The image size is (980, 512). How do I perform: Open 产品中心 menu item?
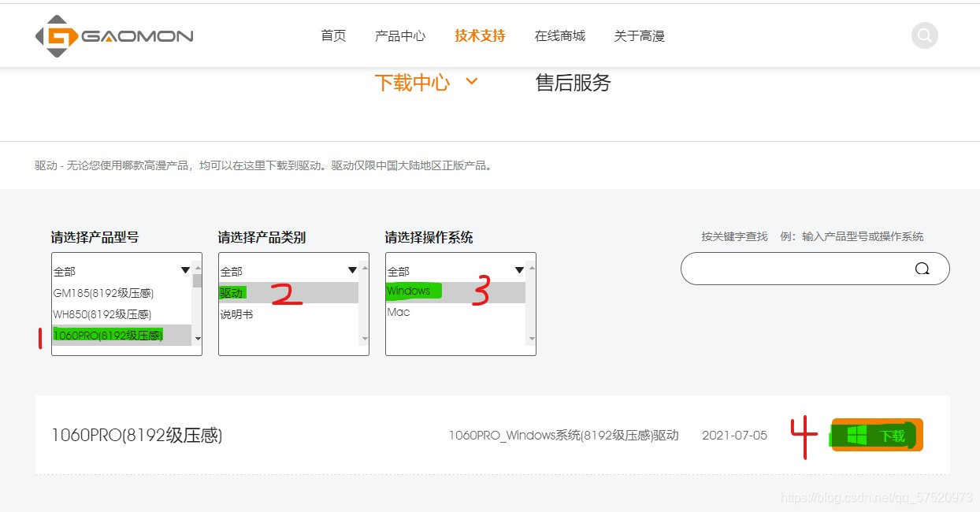tap(400, 35)
